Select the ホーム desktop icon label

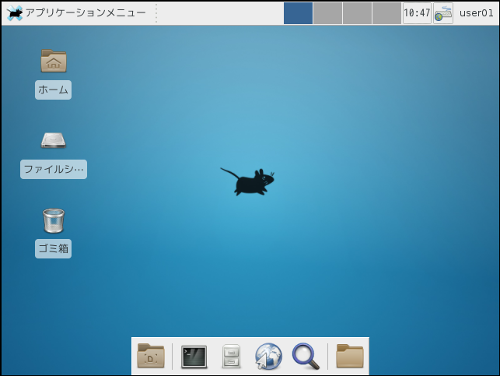(x=53, y=90)
